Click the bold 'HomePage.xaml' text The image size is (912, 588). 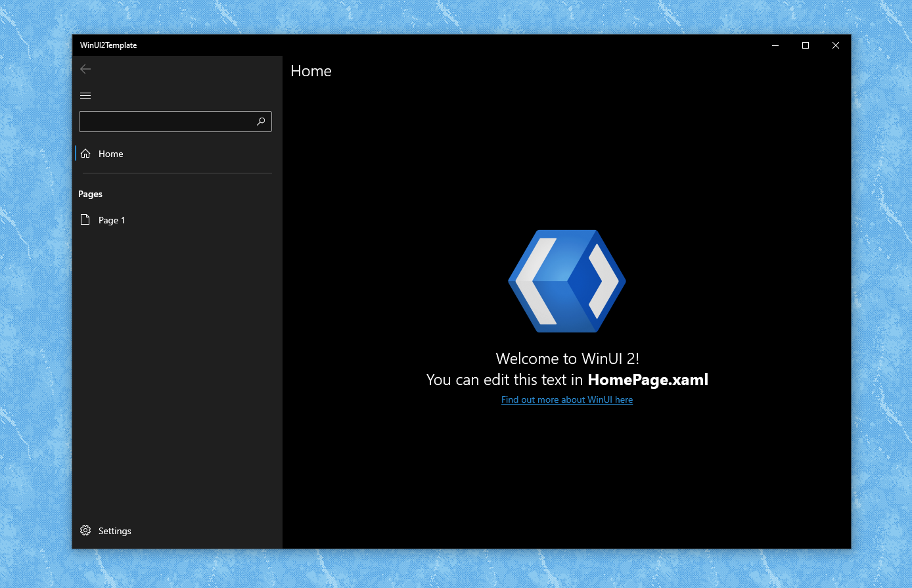[x=648, y=380]
